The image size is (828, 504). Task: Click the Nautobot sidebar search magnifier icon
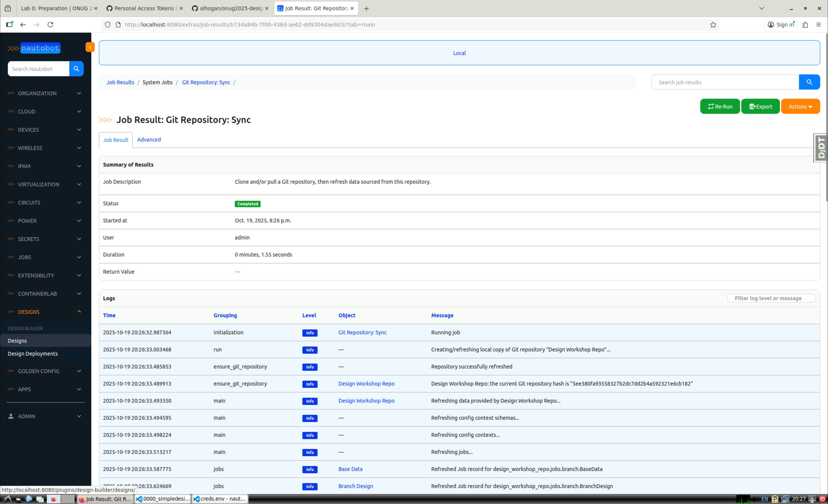pyautogui.click(x=76, y=69)
